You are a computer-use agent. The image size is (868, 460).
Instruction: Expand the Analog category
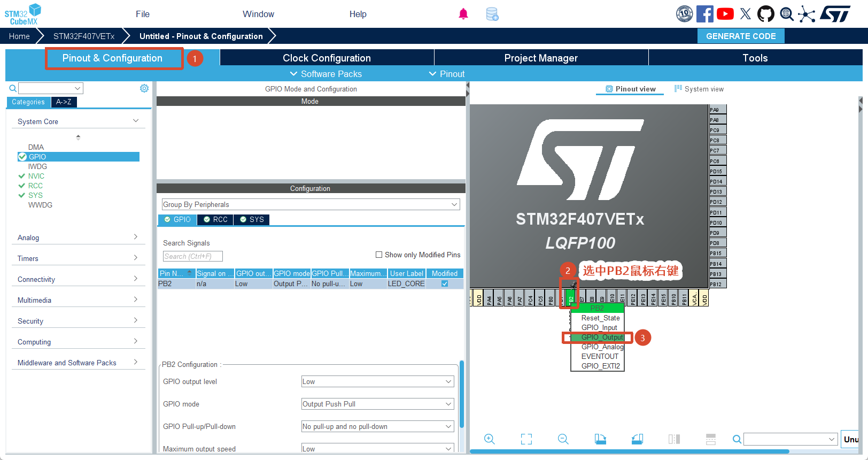136,237
